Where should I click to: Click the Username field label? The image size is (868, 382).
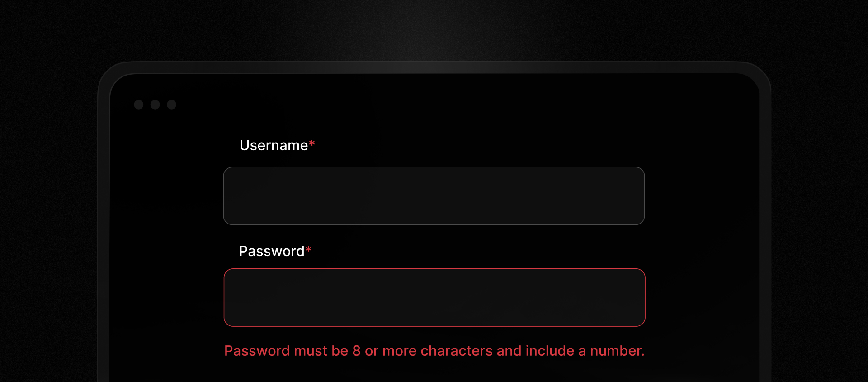click(x=274, y=145)
